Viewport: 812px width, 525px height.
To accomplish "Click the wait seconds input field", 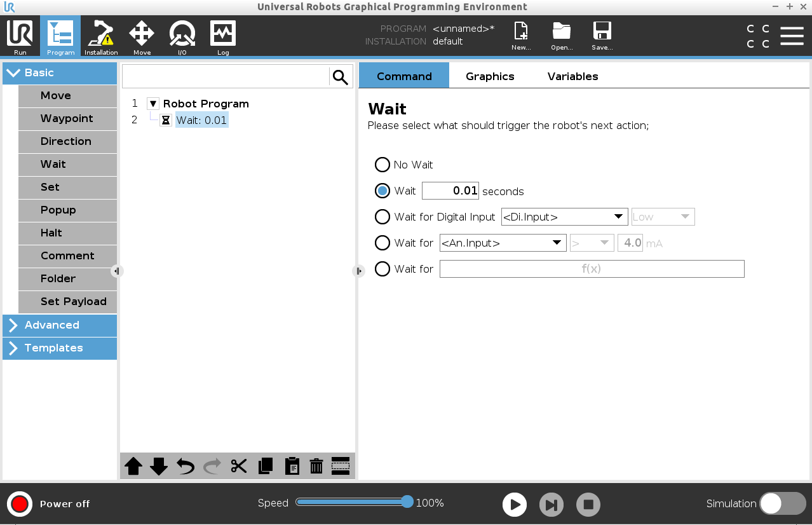I will tap(450, 191).
